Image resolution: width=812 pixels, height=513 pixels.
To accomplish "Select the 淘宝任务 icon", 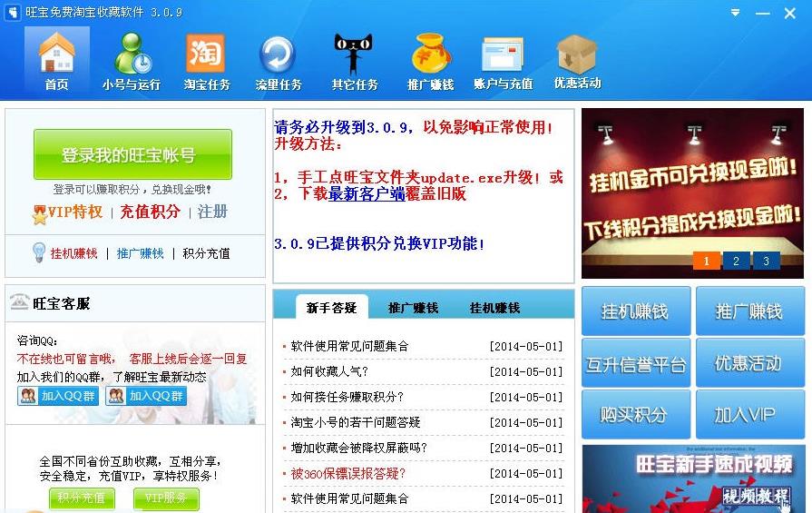I will pos(206,62).
